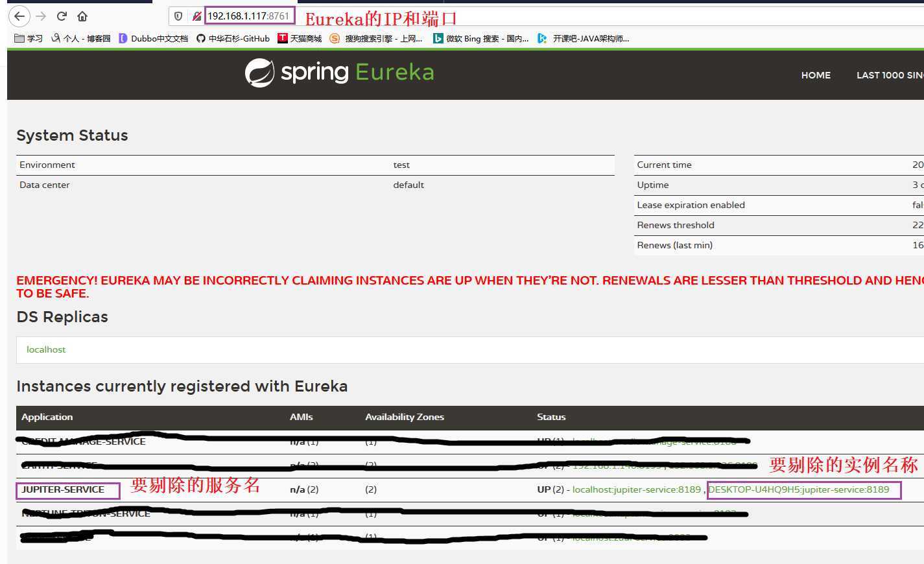Image resolution: width=924 pixels, height=564 pixels.
Task: Click the Availability Zones column header
Action: click(405, 417)
